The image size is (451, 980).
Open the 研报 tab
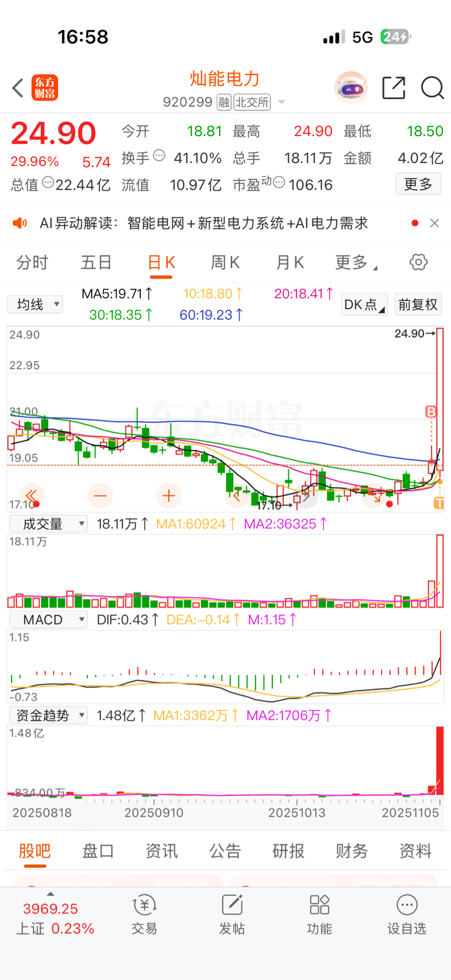tap(288, 851)
